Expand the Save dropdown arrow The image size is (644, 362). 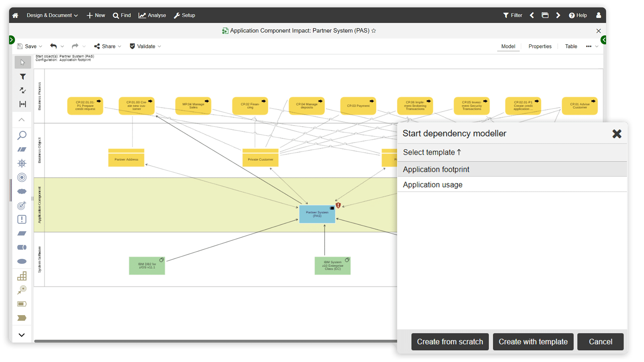pyautogui.click(x=41, y=47)
